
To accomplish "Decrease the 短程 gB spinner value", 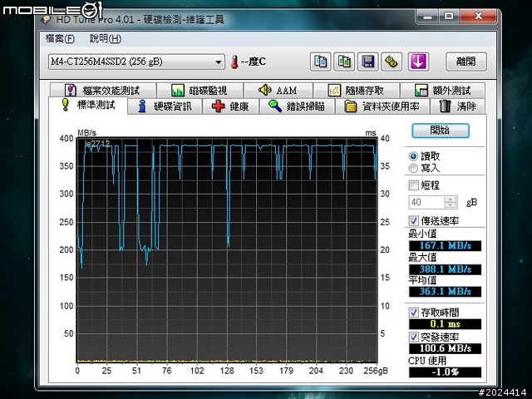I will [451, 205].
